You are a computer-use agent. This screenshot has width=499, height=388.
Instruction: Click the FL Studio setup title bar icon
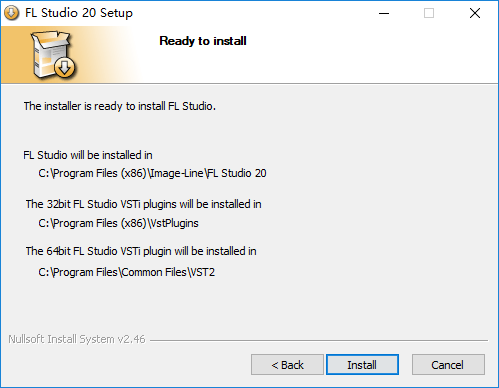tap(11, 13)
